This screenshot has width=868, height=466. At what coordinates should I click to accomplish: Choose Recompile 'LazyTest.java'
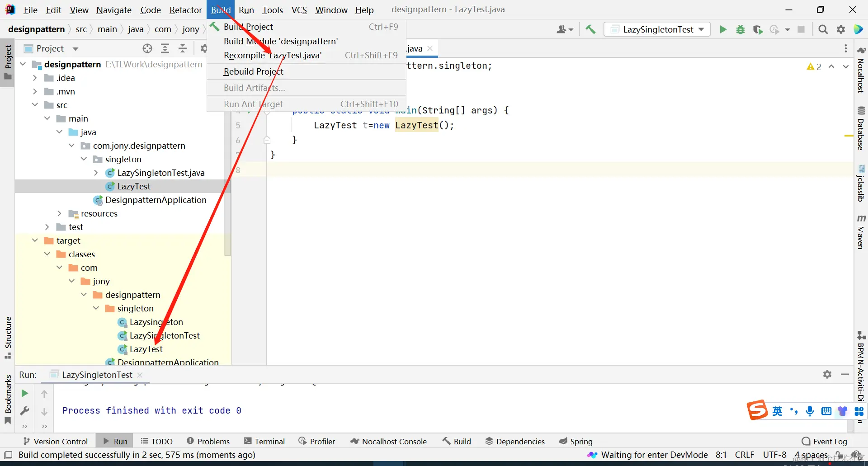[306, 55]
